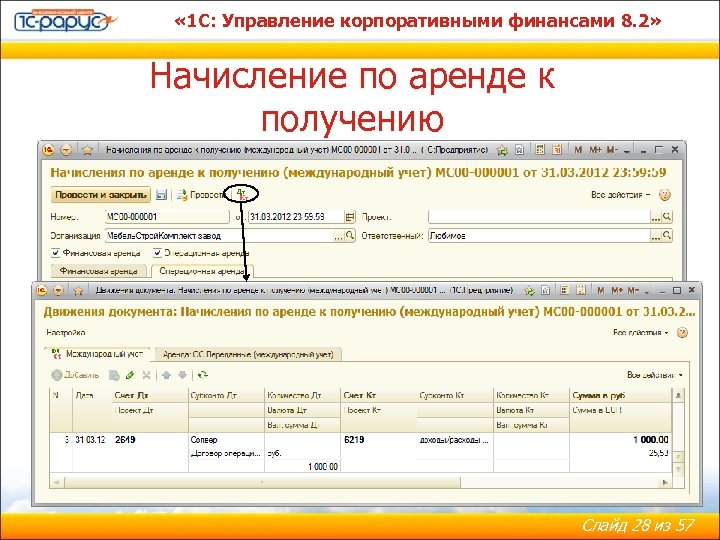The height and width of the screenshot is (540, 720).
Task: Open the back-arrow dropdown in Движения документа titlebar
Action: pos(58,290)
